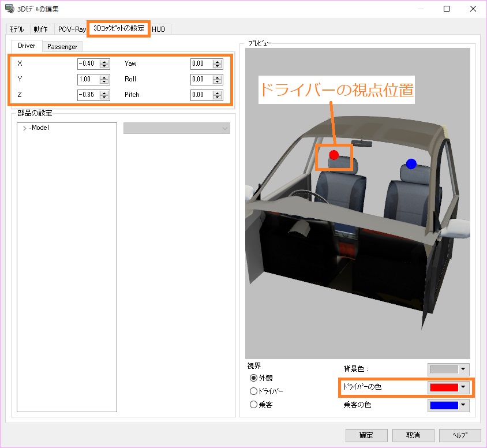Viewport: 487px width, 448px height.
Task: Select the ドライバー view radio button
Action: tap(253, 391)
